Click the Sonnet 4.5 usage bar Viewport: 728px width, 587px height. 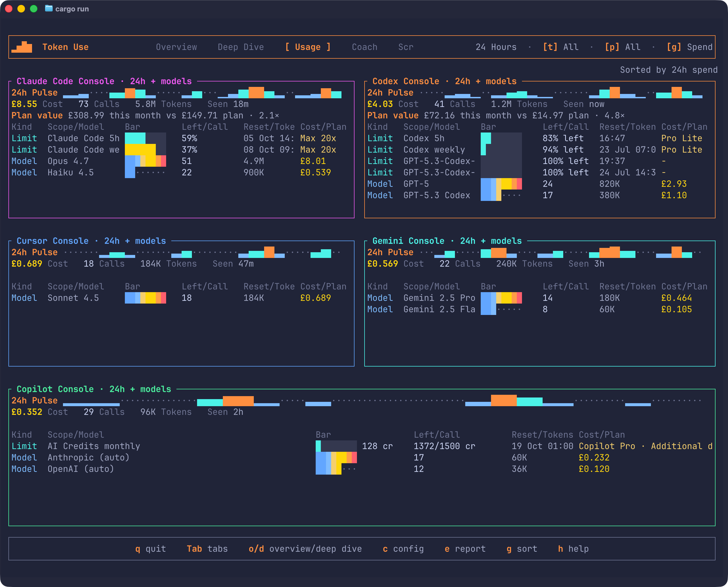click(145, 298)
